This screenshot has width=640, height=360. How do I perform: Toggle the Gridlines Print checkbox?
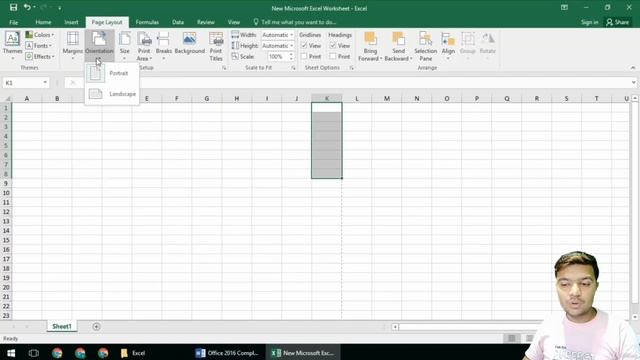point(304,56)
